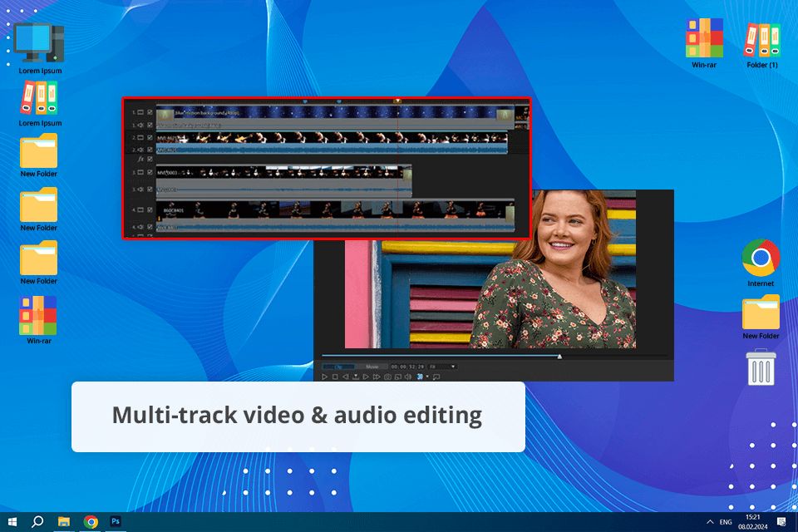798x532 pixels.
Task: Click track 3 audio speaker icon
Action: click(140, 190)
